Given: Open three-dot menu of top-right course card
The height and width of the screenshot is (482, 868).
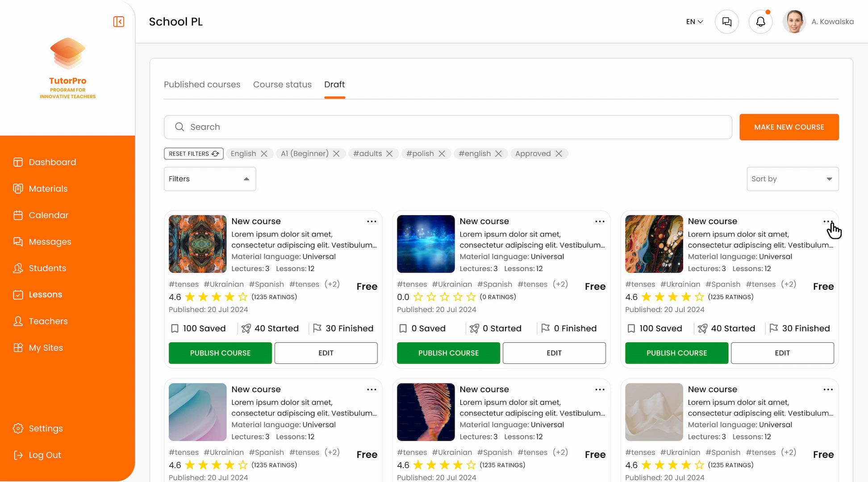Looking at the screenshot, I should (x=828, y=221).
